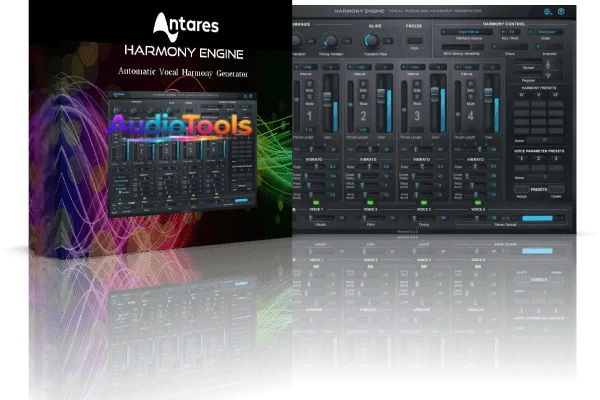Screen dimensions: 600x400
Task: Click the Timing Variation knob
Action: click(331, 41)
